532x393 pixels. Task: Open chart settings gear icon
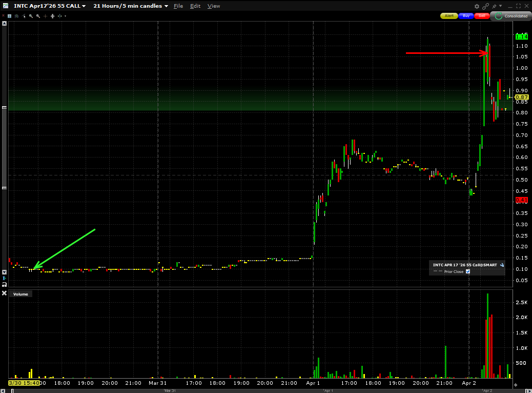(x=477, y=6)
